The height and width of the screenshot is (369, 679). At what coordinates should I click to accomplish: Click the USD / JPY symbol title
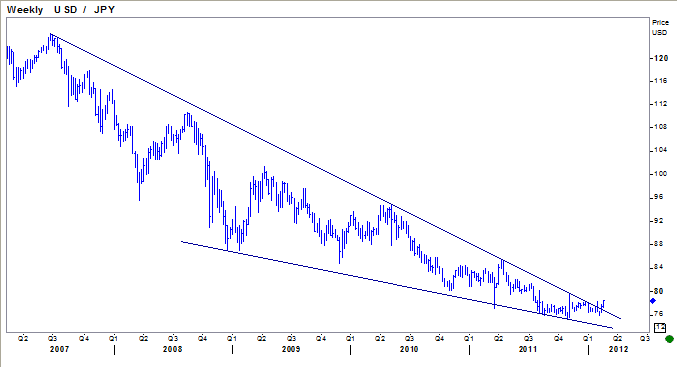pos(84,10)
